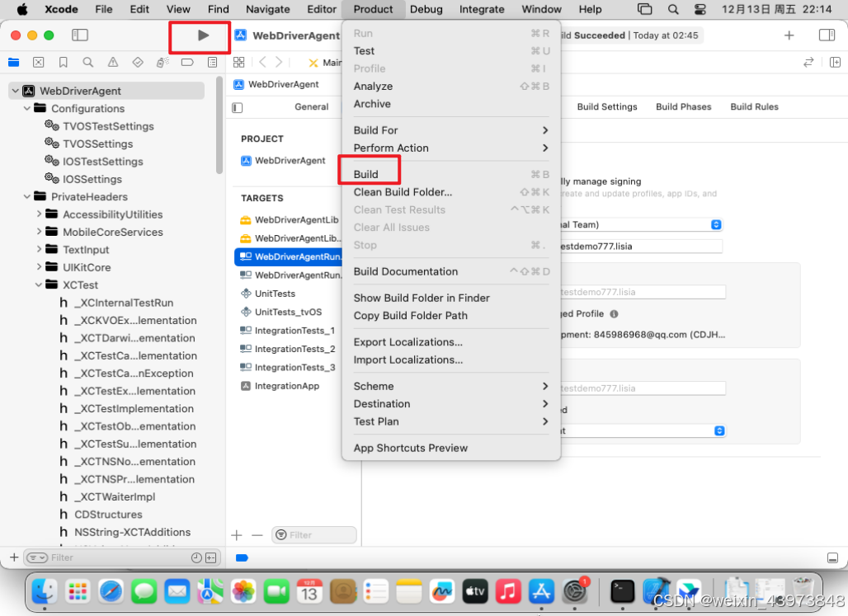Select Clean Build Folder menu item
Image resolution: width=848 pixels, height=616 pixels.
(x=451, y=192)
